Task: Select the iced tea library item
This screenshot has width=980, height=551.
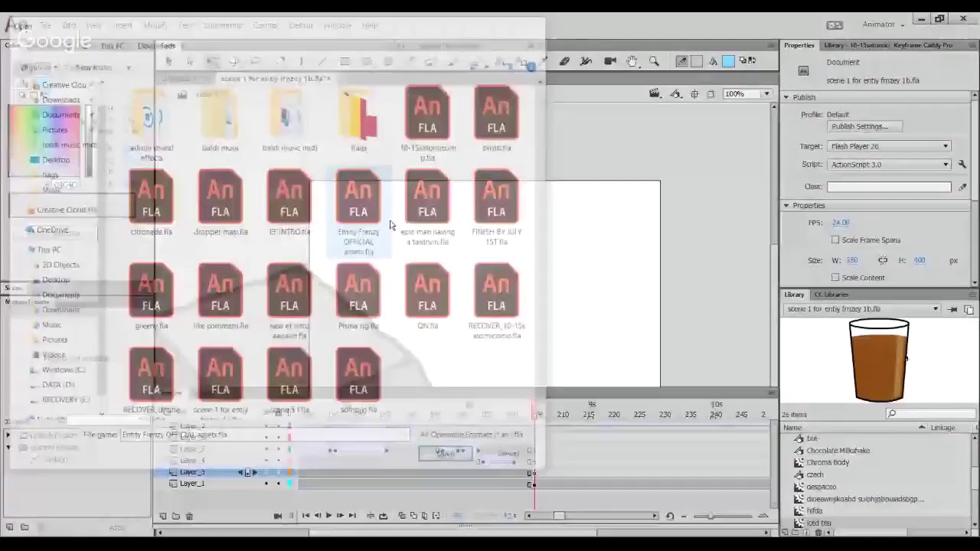Action: [x=818, y=523]
